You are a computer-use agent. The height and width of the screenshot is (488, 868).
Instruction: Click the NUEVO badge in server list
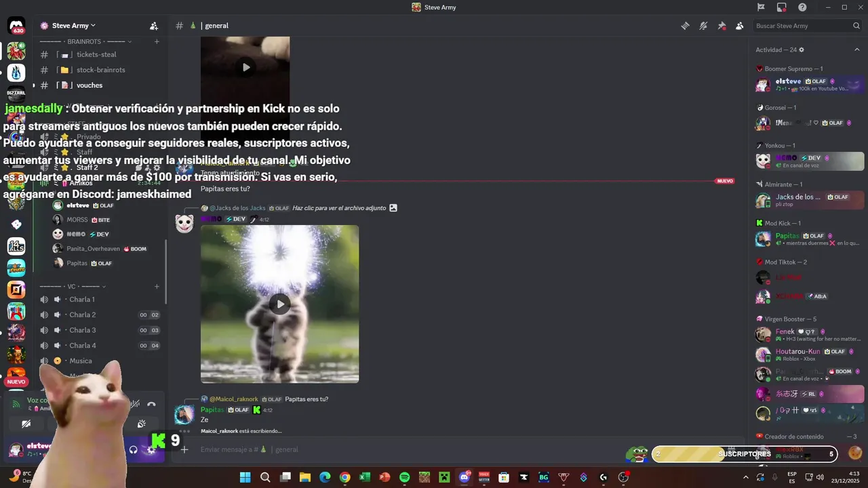click(x=16, y=382)
